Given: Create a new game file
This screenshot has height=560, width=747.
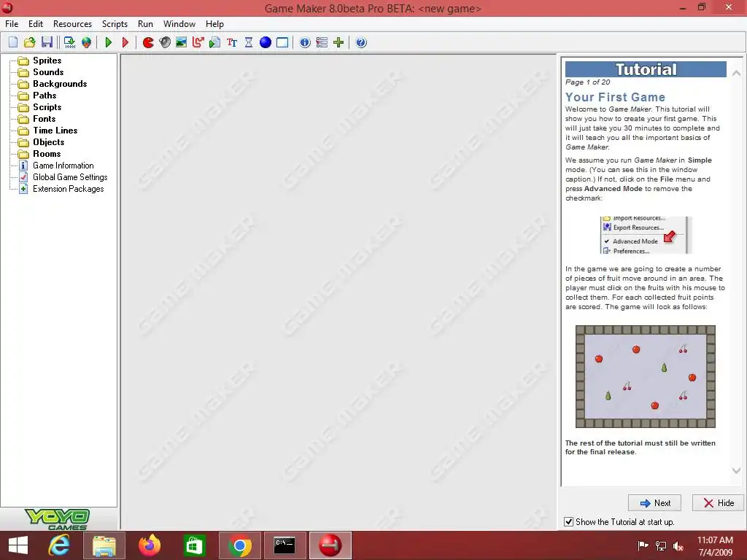Looking at the screenshot, I should pos(13,42).
